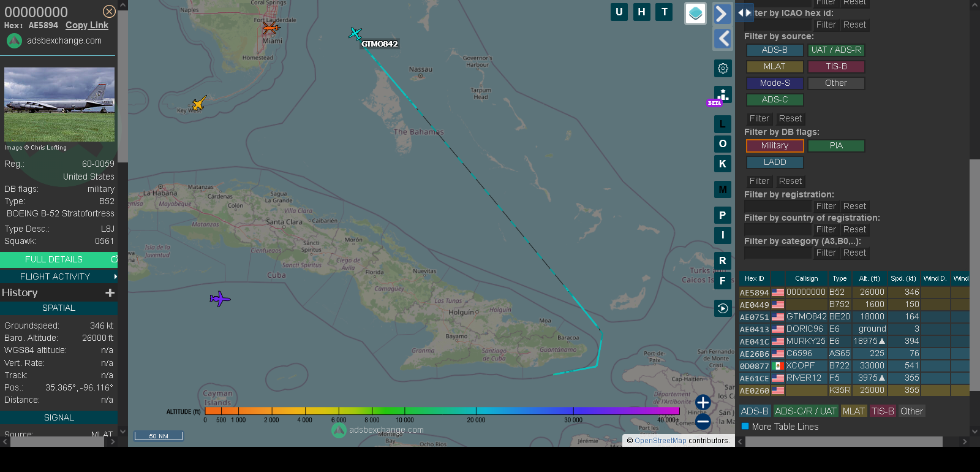Open the map layers selector

[695, 13]
